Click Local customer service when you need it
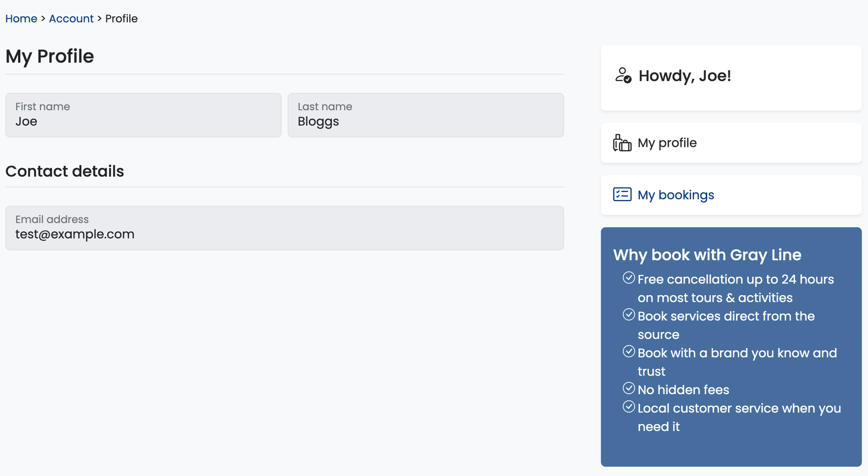The width and height of the screenshot is (868, 476). pos(739,417)
